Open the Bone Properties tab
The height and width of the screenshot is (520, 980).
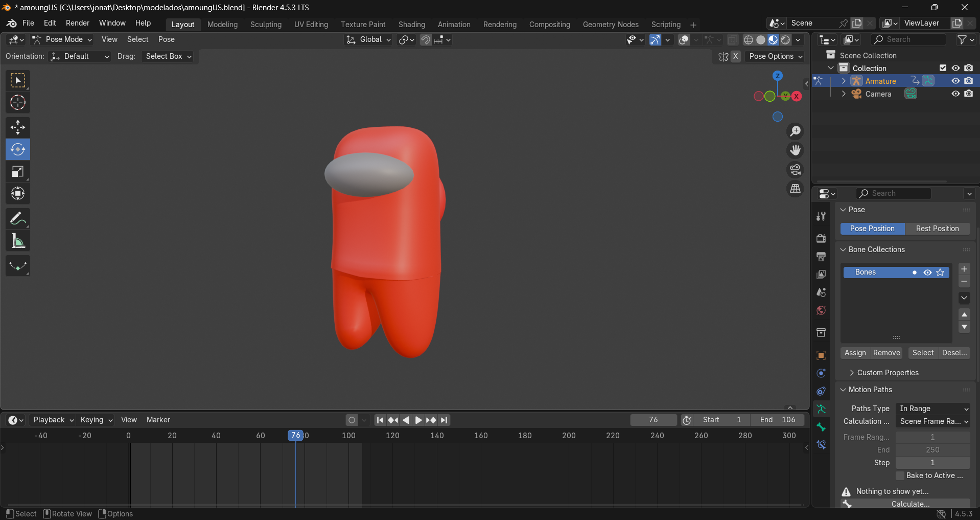(x=821, y=427)
